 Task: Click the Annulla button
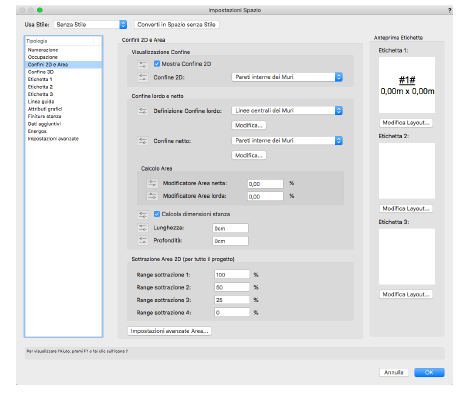click(394, 372)
